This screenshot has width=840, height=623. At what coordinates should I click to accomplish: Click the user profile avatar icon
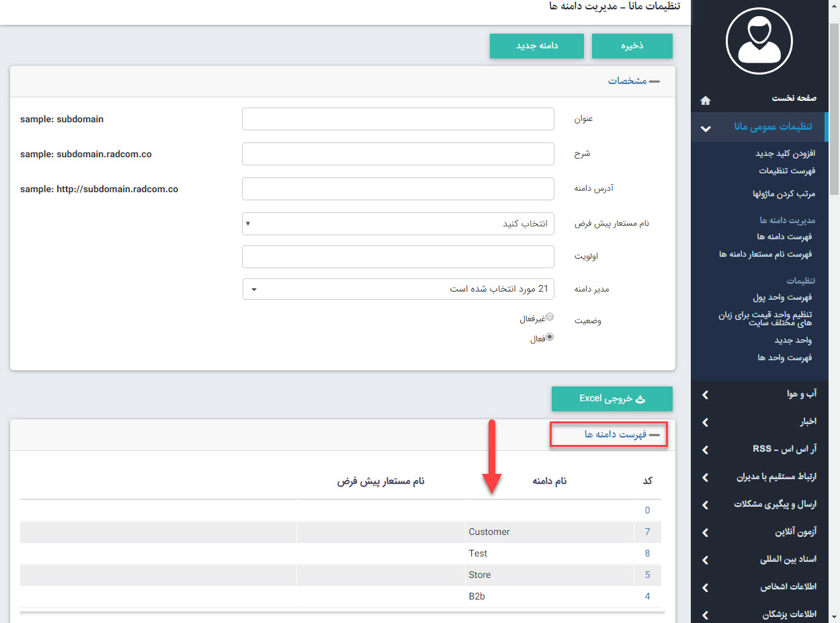click(x=759, y=40)
